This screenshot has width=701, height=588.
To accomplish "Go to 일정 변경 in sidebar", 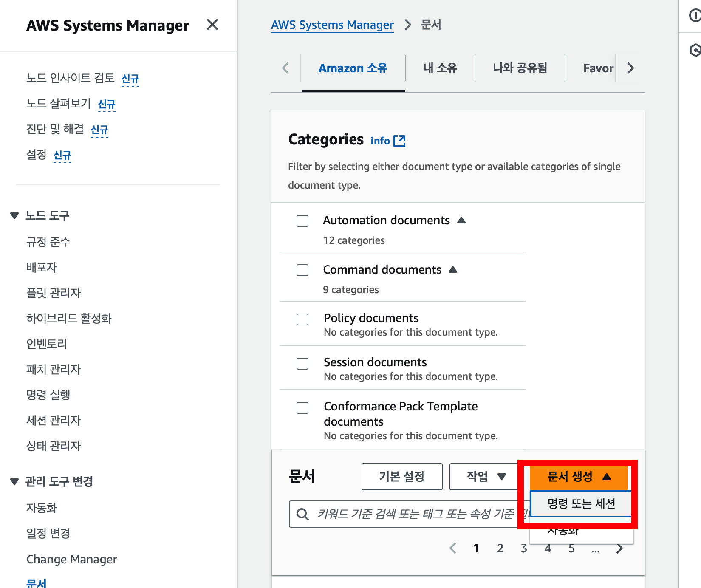I will point(48,534).
